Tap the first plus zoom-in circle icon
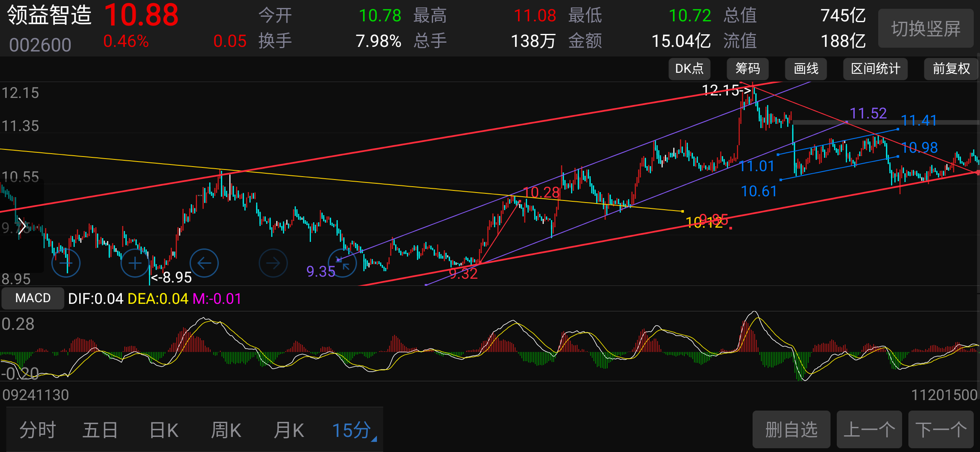The height and width of the screenshot is (452, 980). 66,263
